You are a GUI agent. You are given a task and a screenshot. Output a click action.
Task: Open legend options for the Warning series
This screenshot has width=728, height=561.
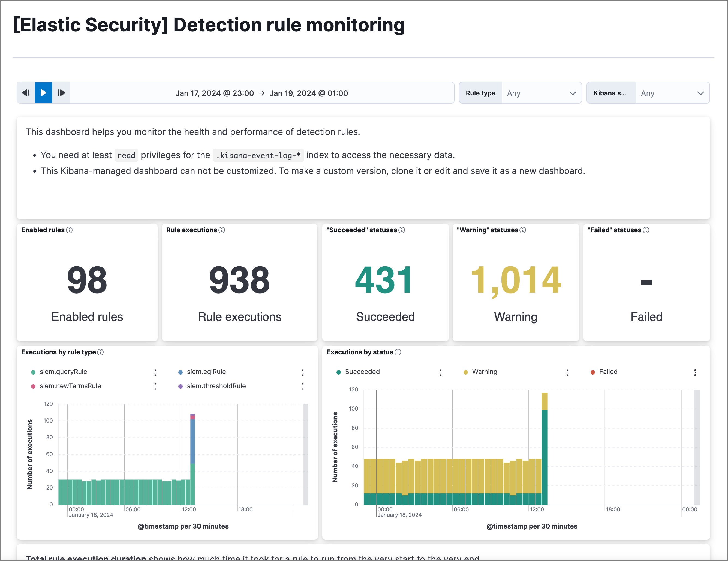click(567, 372)
